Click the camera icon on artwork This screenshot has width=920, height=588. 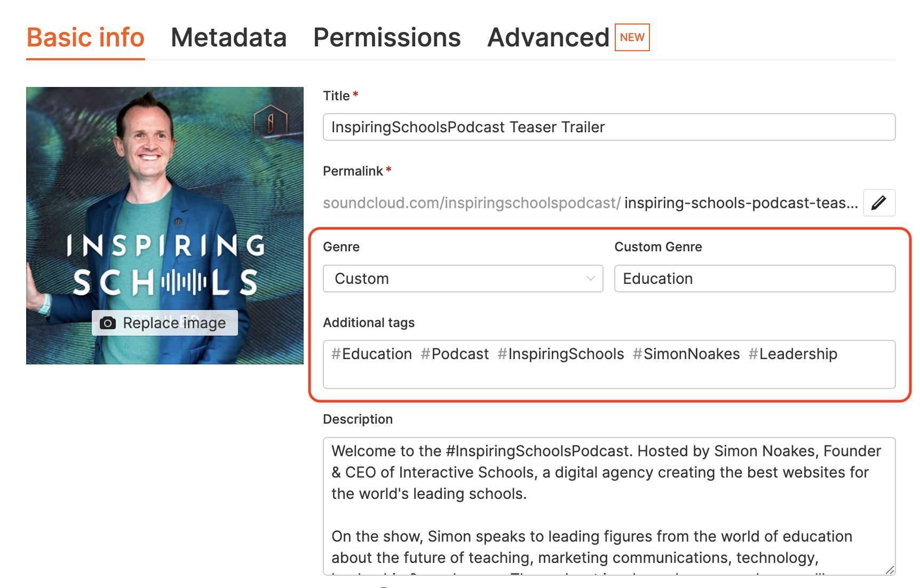[x=108, y=323]
